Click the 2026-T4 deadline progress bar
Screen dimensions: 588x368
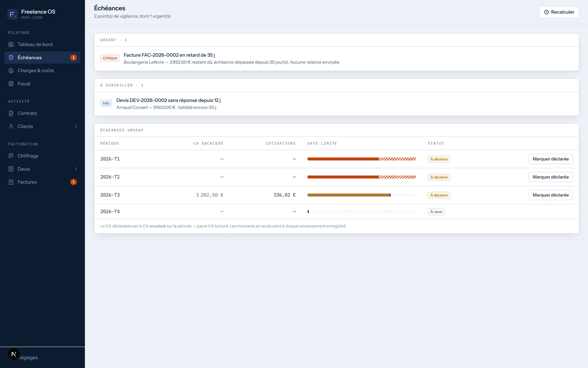[x=362, y=211]
